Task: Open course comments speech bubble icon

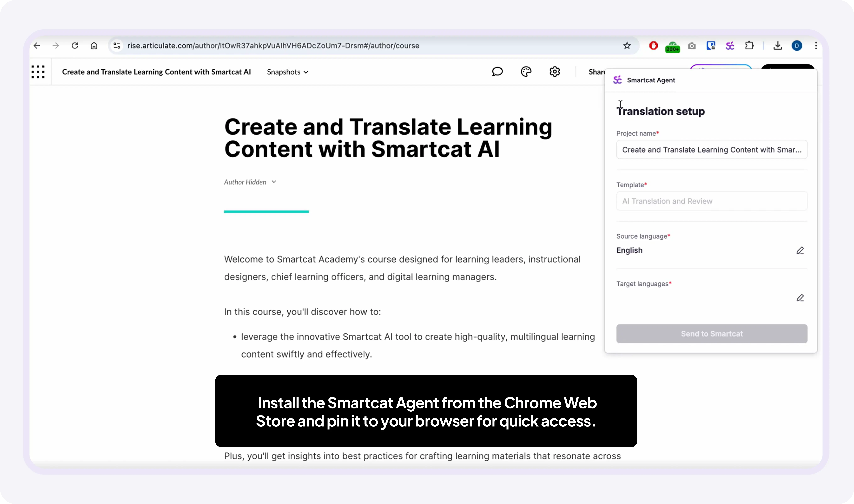Action: tap(497, 72)
